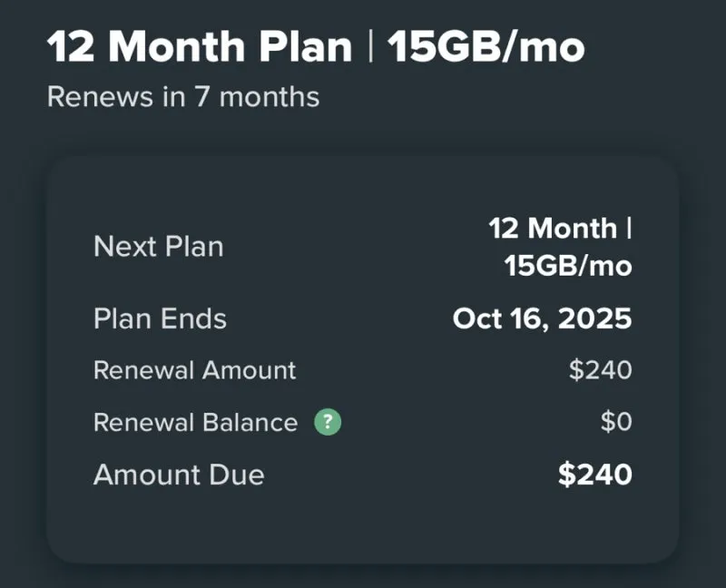Click the number 7 in the renewal subtitle

click(202, 96)
